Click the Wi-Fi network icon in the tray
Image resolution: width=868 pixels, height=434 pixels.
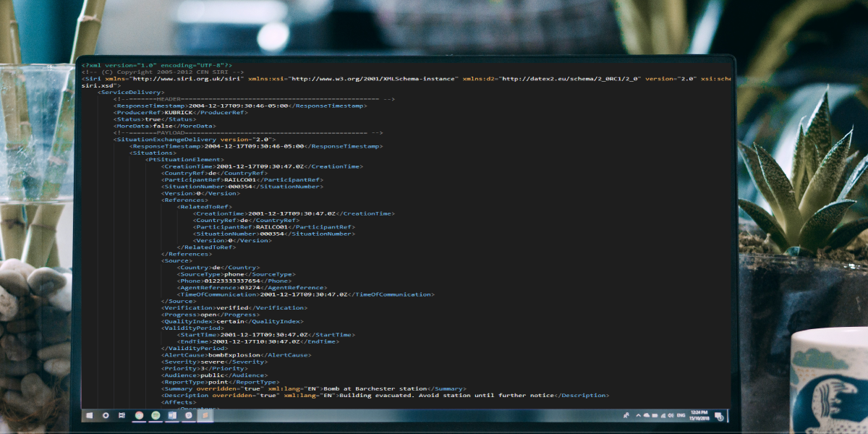coord(663,417)
